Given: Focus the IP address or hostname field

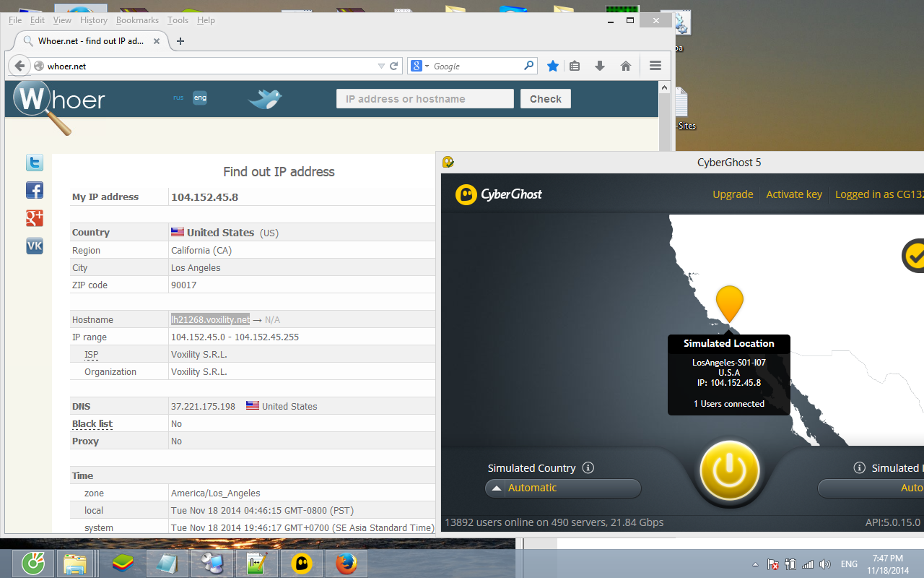Looking at the screenshot, I should pyautogui.click(x=425, y=99).
